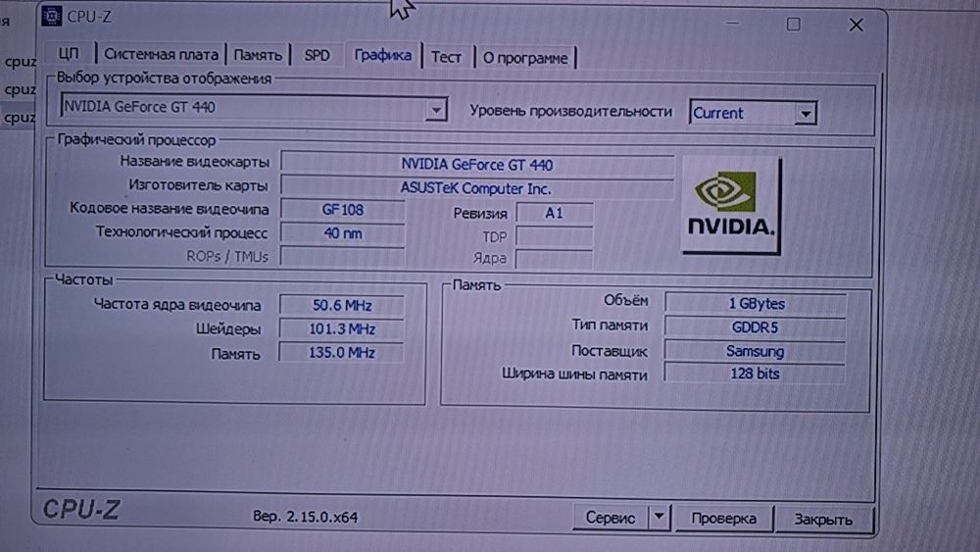980x552 pixels.
Task: Click the empty Ядра field
Action: click(554, 258)
